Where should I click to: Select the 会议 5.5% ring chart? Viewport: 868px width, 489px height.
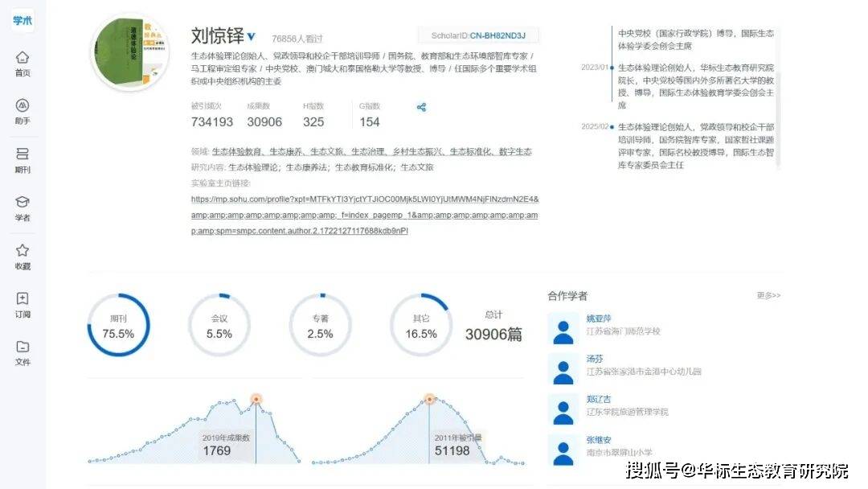coord(219,325)
